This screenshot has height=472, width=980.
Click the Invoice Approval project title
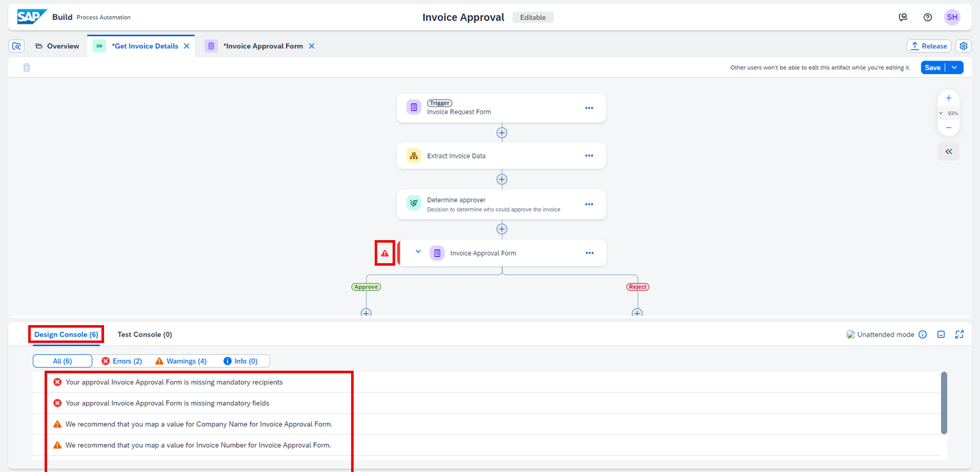click(463, 18)
